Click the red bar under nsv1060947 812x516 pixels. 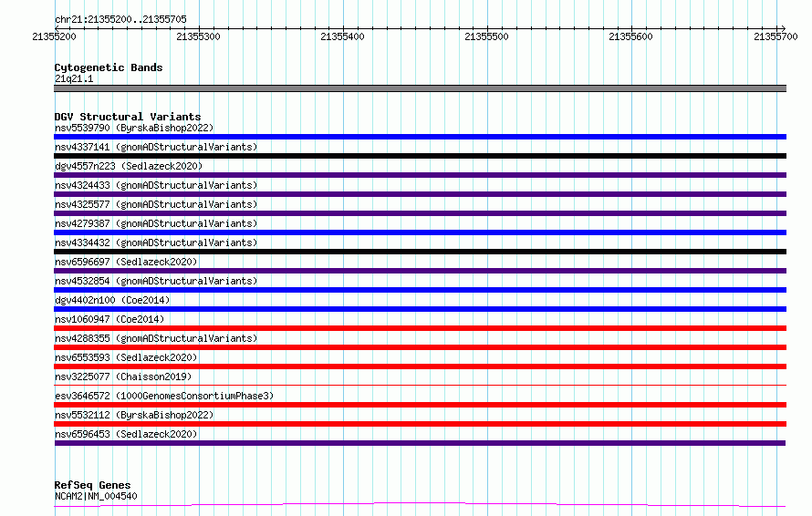pyautogui.click(x=420, y=328)
